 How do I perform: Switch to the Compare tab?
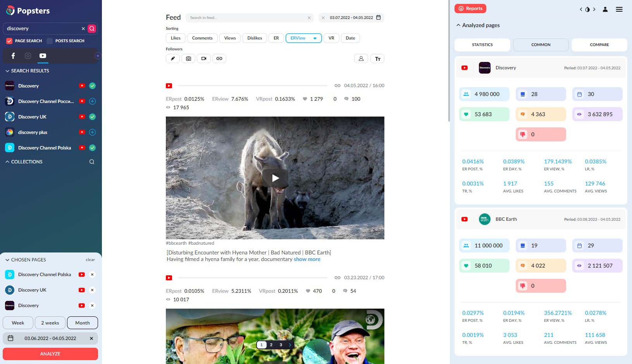point(599,45)
